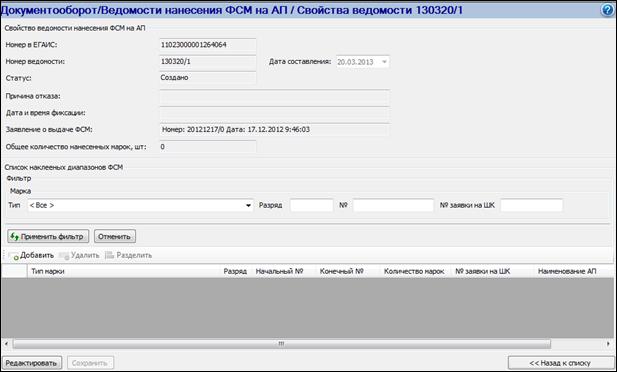Click the Номер в ЕГАИС field value
Screen dimensions: 617x372
click(208, 45)
